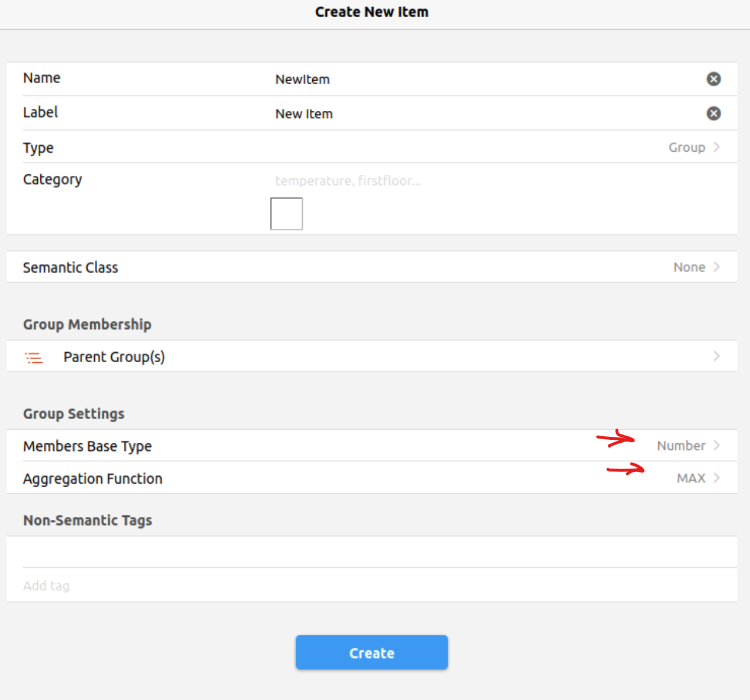Click the Create button
Viewport: 750px width, 700px height.
click(371, 653)
